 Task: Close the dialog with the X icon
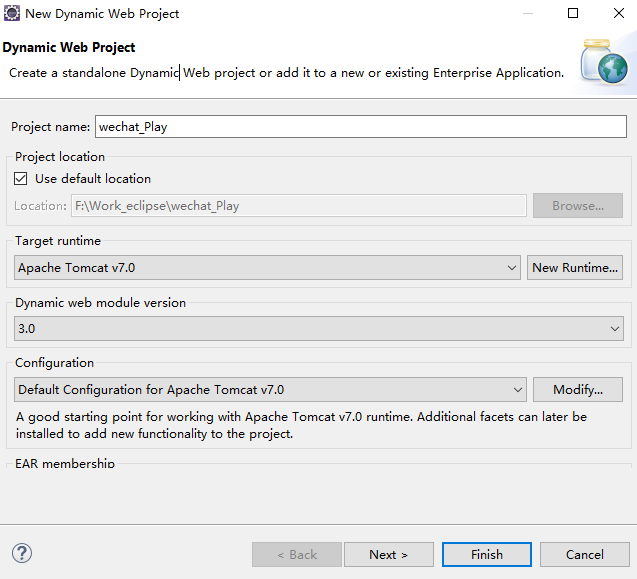pyautogui.click(x=619, y=13)
